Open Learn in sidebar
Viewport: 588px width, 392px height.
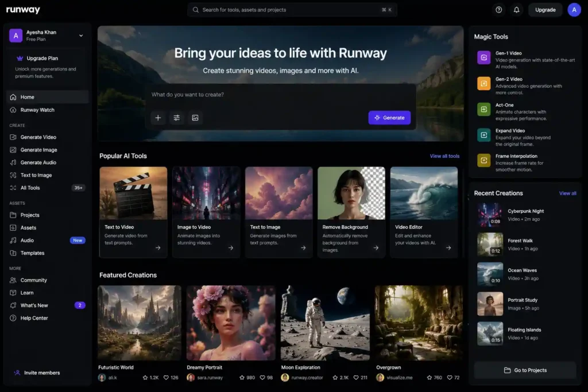pyautogui.click(x=48, y=293)
